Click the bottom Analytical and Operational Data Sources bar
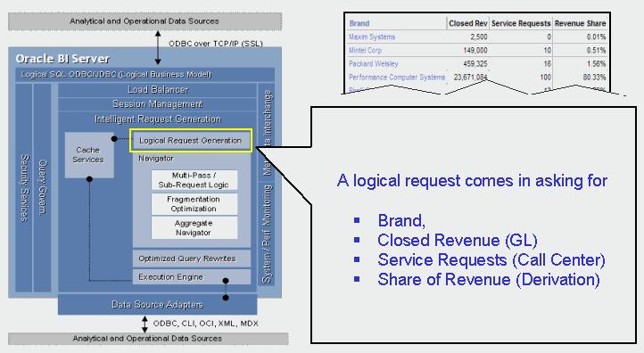 click(x=148, y=339)
